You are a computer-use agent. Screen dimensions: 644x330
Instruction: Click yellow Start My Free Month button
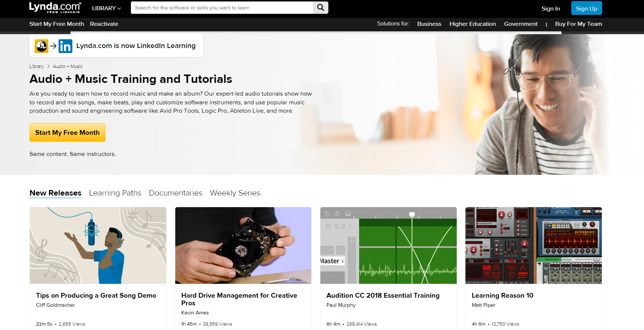coord(67,133)
